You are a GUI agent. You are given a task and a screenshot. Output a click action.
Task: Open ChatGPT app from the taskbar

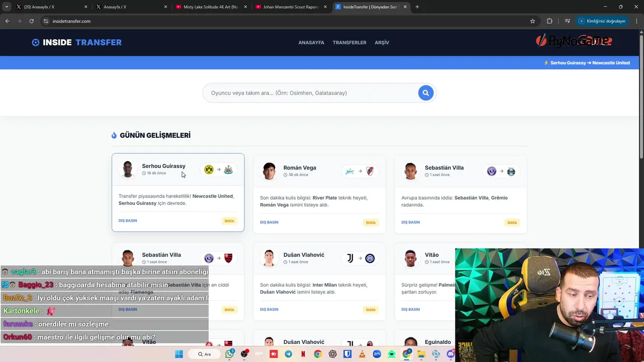click(x=333, y=354)
